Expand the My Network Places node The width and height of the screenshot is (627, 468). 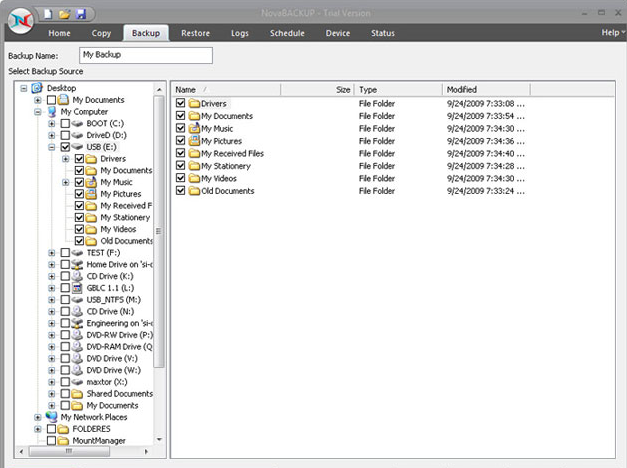pyautogui.click(x=38, y=417)
